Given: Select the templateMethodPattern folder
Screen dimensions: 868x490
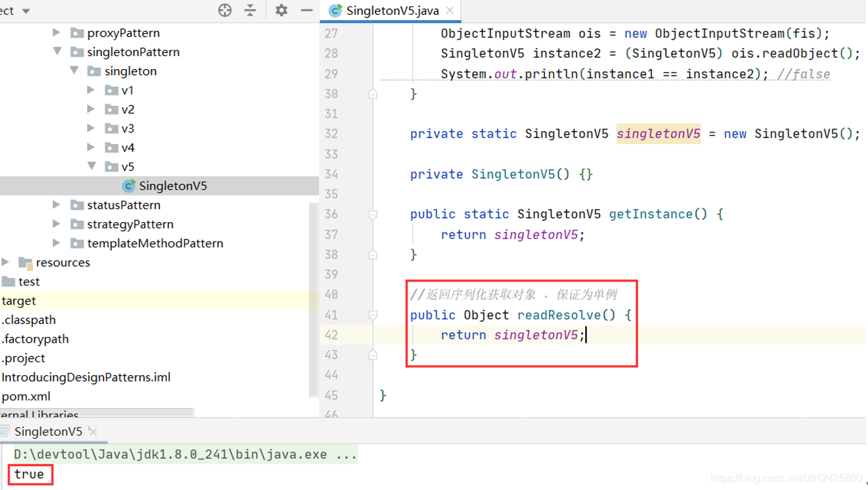Looking at the screenshot, I should pos(156,243).
